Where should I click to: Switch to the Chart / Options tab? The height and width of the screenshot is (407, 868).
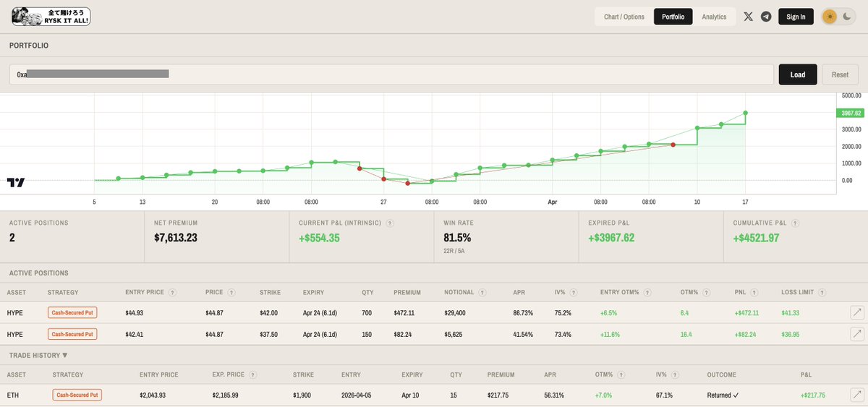(624, 17)
